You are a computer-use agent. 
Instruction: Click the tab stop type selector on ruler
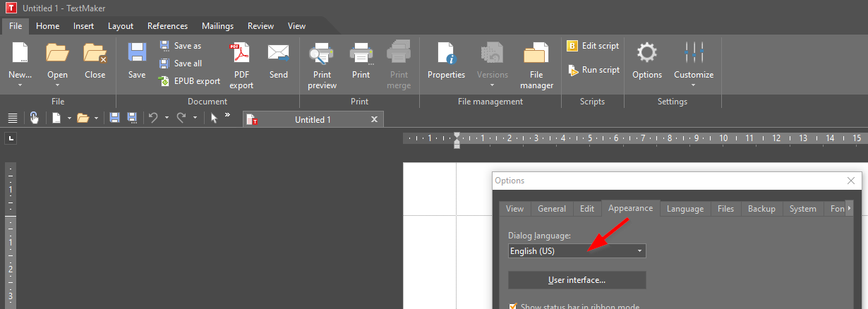[x=11, y=139]
